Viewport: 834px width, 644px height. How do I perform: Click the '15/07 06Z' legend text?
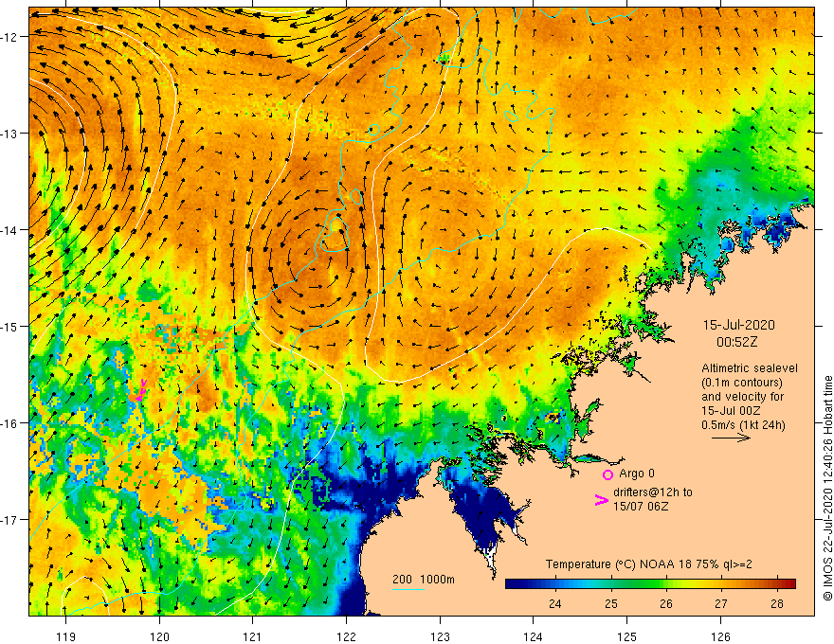pos(641,507)
